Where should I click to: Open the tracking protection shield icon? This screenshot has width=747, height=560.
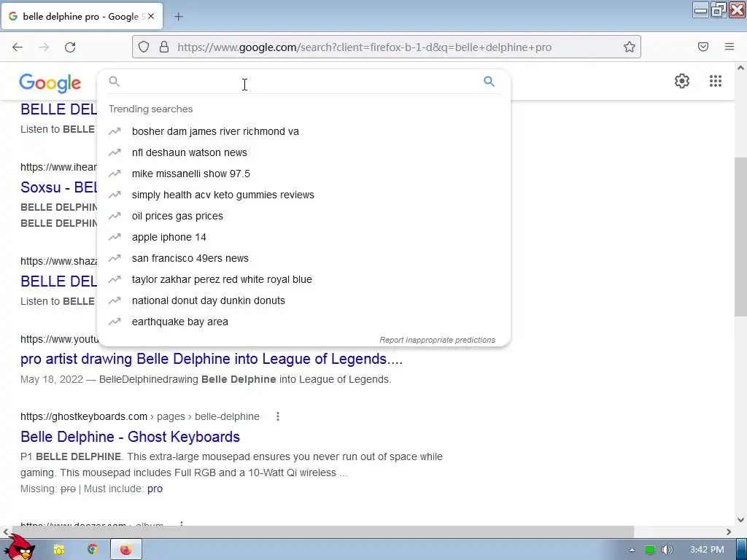(x=144, y=47)
